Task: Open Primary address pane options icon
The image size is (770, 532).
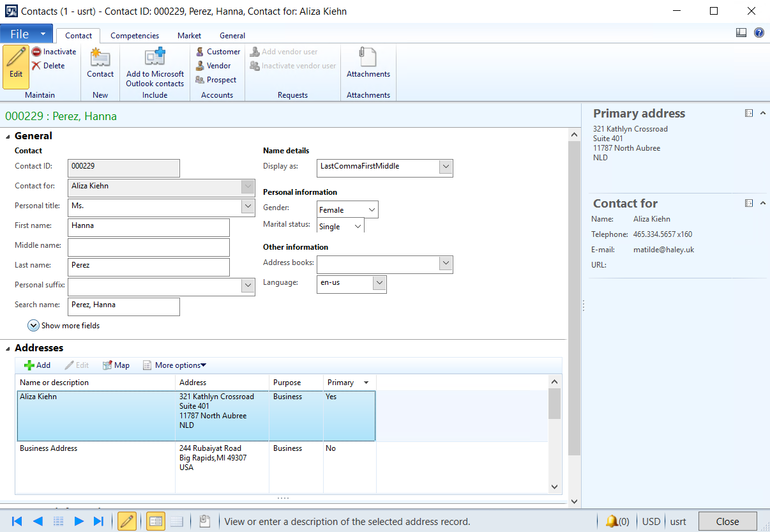Action: [749, 113]
